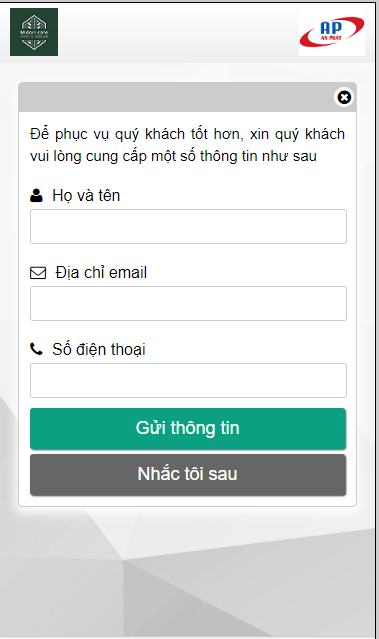
Task: Focus the Số điện thoại input field
Action: 188,380
